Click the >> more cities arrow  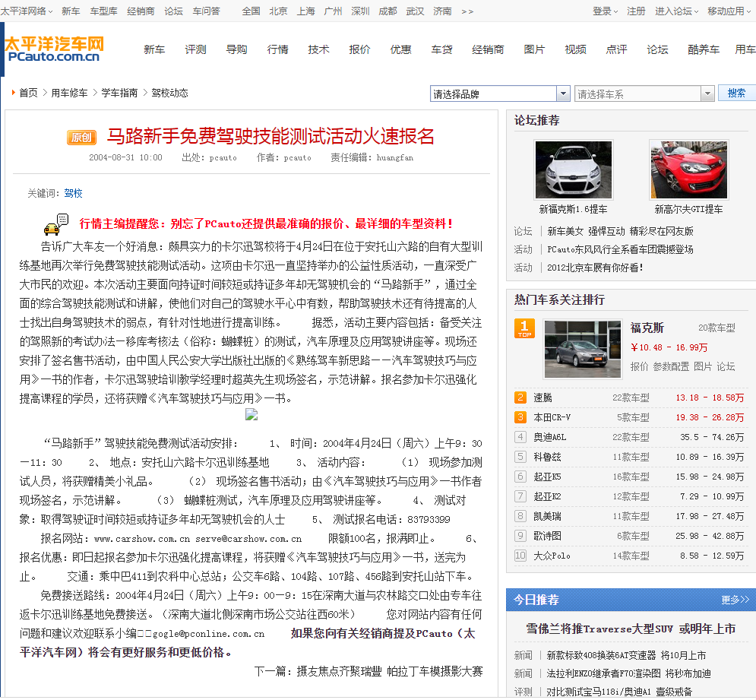467,11
